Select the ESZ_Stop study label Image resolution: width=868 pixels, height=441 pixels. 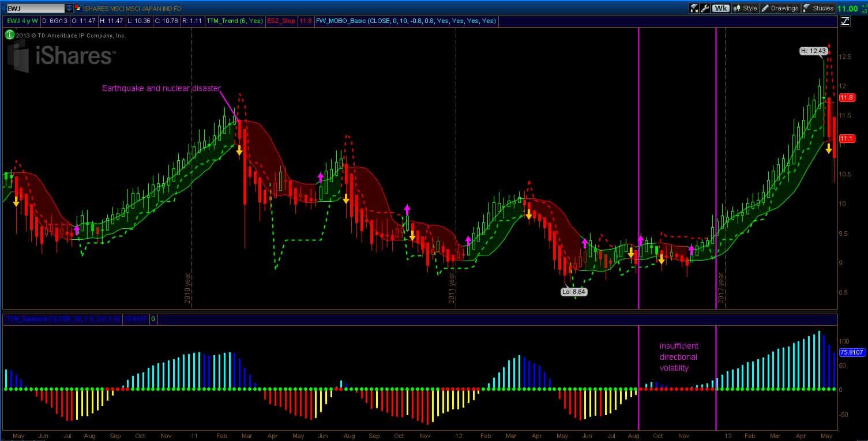[x=281, y=21]
